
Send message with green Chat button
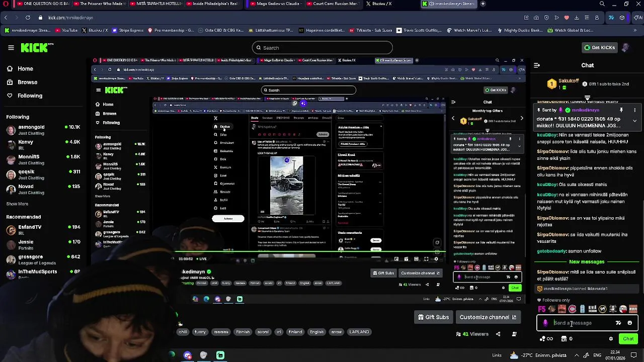pos(628,339)
